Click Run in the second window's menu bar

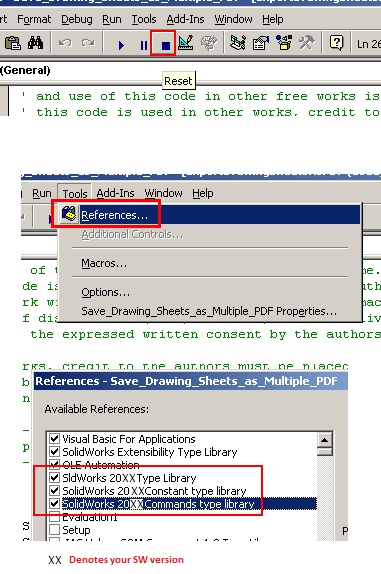41,193
